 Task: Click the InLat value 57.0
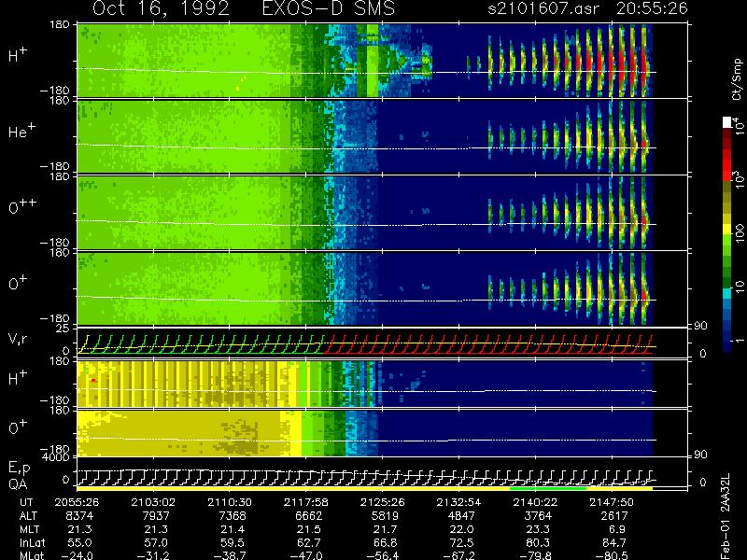(156, 542)
